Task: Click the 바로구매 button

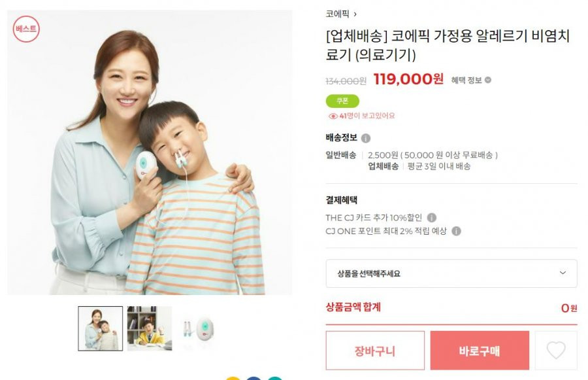Action: (480, 351)
